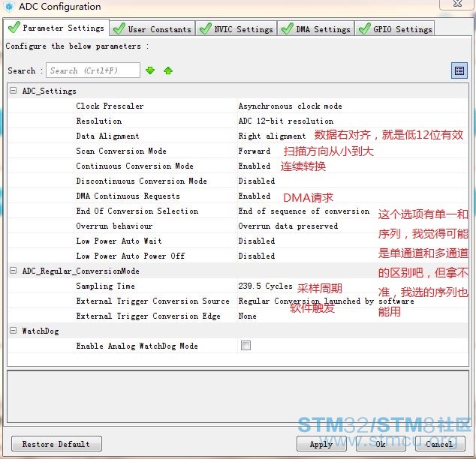Click the ADC_Regular_ConversionMode group title
Viewport: 476px width, 459px height.
pos(81,271)
